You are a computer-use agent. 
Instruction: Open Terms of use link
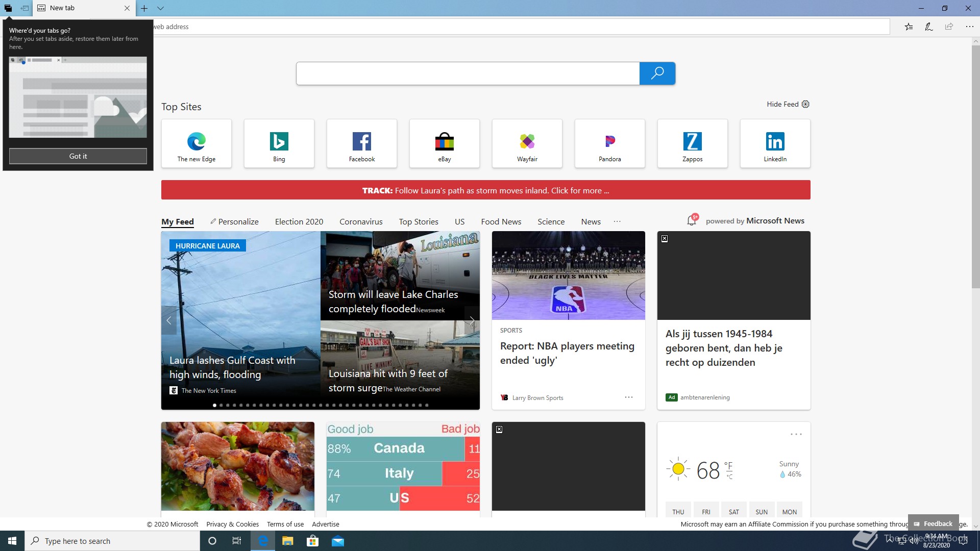(285, 524)
